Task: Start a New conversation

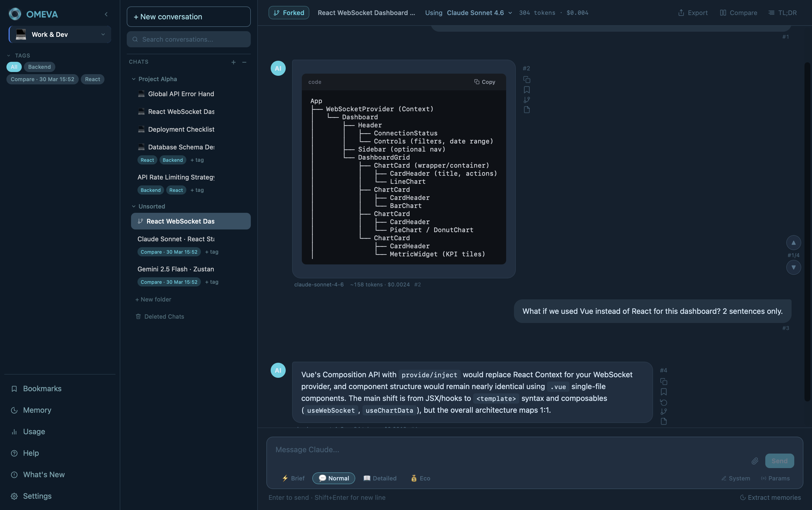Action: pos(188,16)
